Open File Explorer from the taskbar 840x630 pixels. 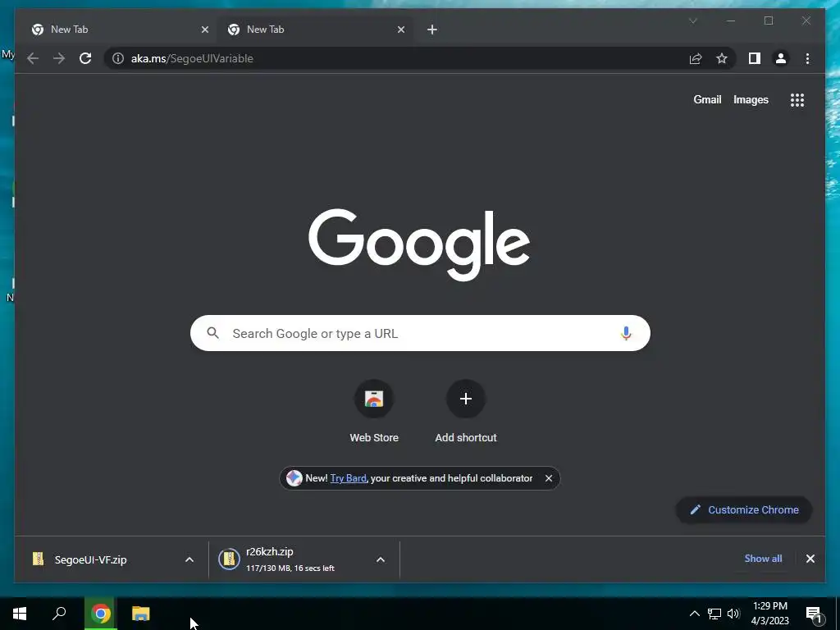[x=141, y=614]
